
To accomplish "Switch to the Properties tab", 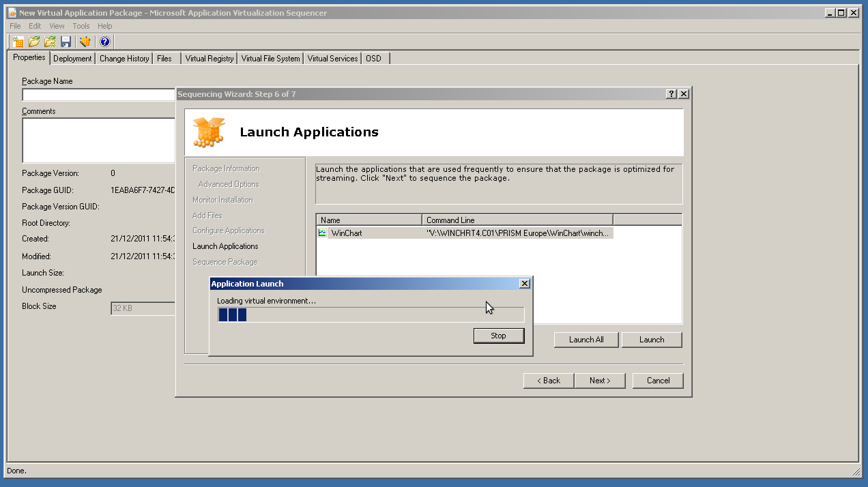I will coord(29,58).
